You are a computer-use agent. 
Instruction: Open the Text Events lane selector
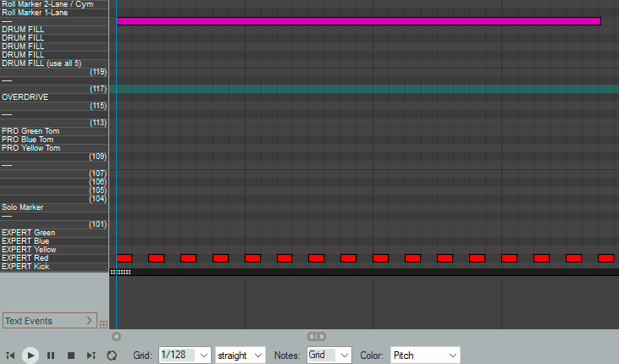click(49, 321)
